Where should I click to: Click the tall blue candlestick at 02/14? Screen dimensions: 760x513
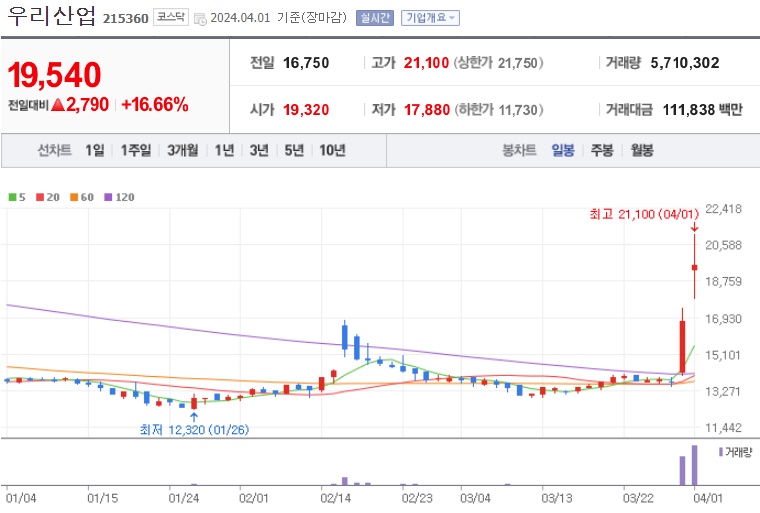(x=345, y=337)
